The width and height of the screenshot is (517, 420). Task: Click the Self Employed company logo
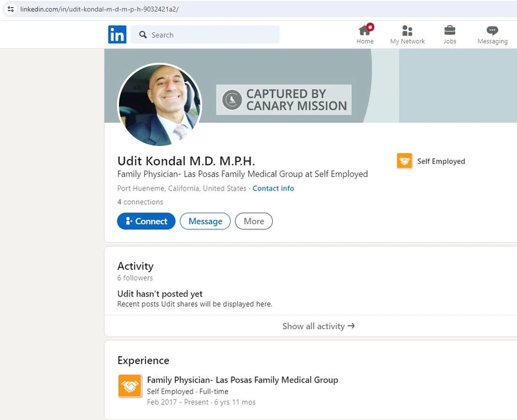pyautogui.click(x=406, y=161)
